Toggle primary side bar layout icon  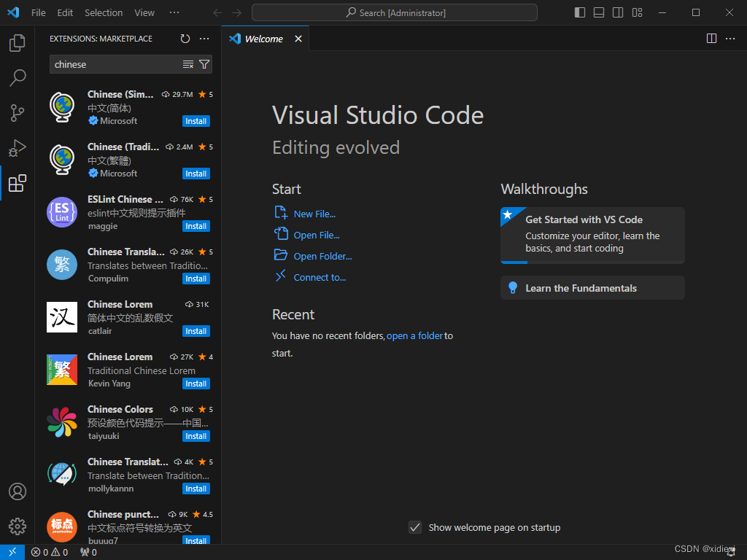[x=580, y=12]
